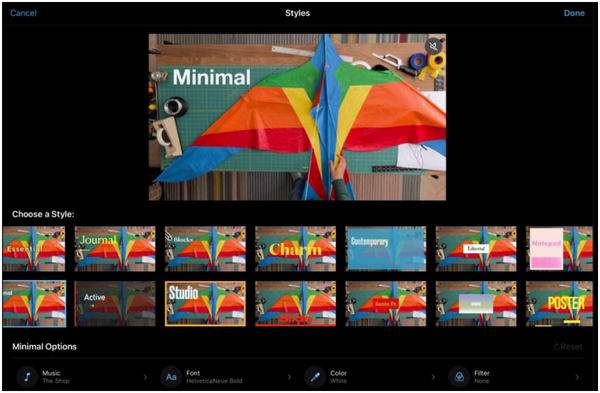Choose the Journal style thumbnail
The height and width of the screenshot is (393, 600).
click(115, 249)
